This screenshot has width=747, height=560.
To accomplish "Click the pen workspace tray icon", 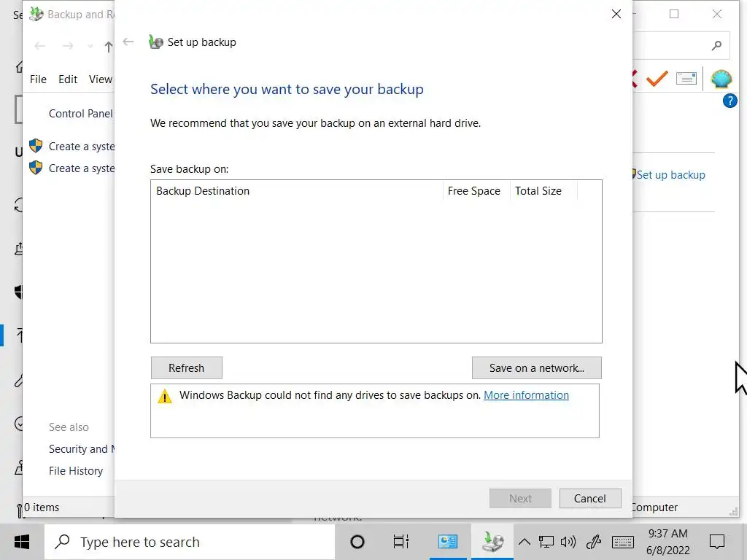I will click(x=594, y=542).
